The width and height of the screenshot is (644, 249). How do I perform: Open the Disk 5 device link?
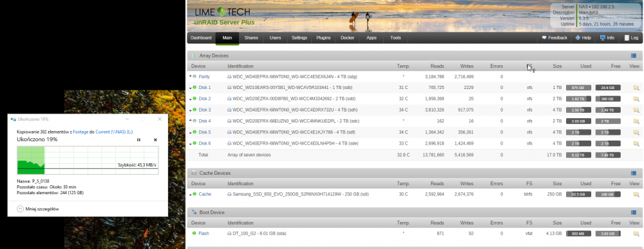[x=205, y=132]
